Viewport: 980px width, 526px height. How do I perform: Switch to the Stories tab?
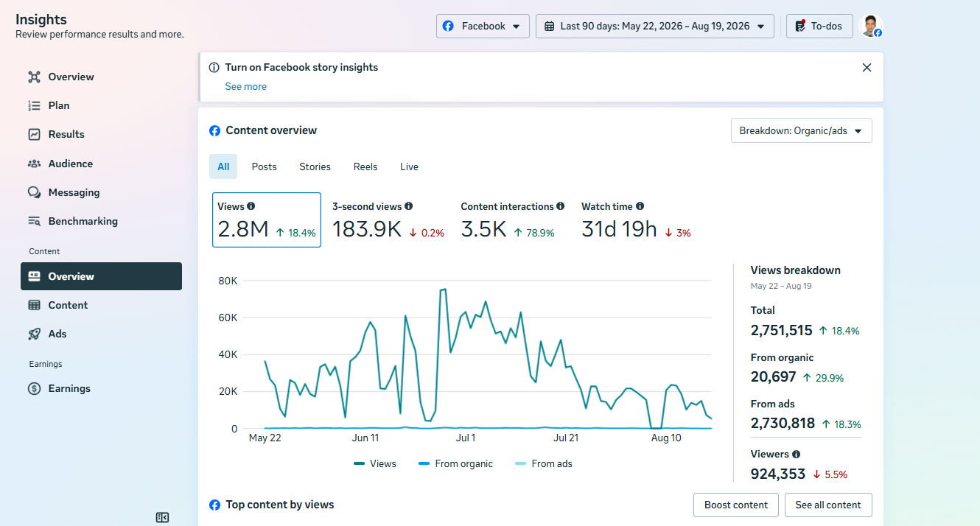coord(315,166)
